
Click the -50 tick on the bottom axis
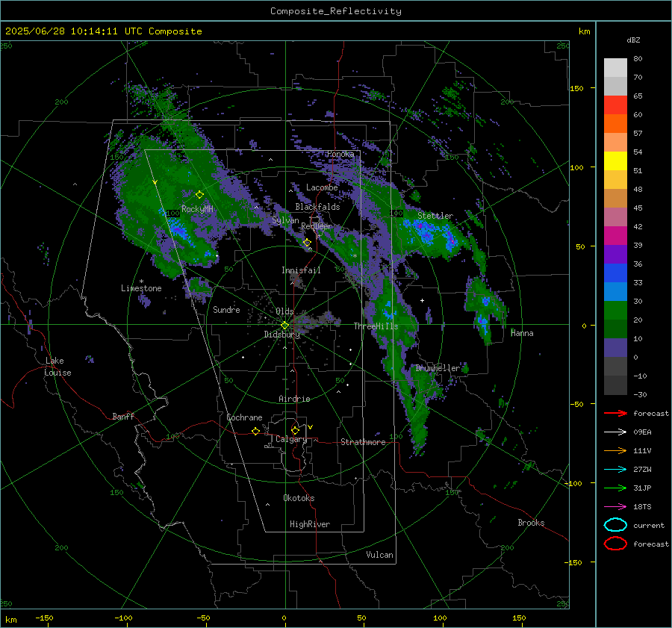point(203,618)
